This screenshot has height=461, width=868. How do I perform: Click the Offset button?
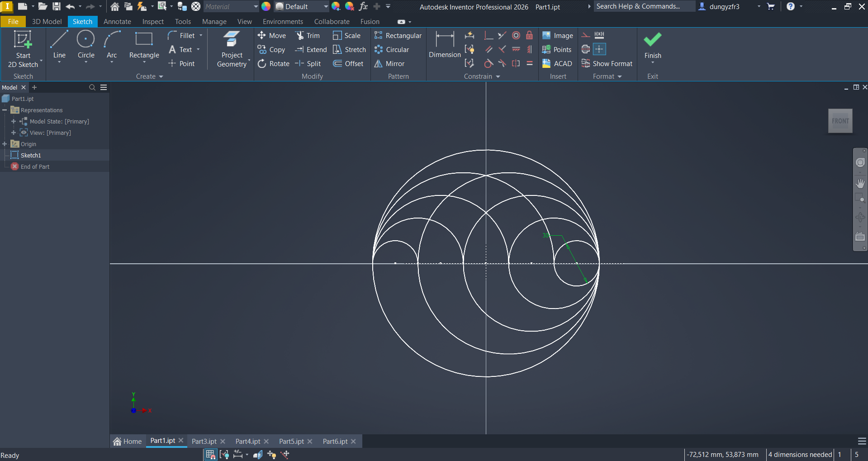pyautogui.click(x=348, y=64)
